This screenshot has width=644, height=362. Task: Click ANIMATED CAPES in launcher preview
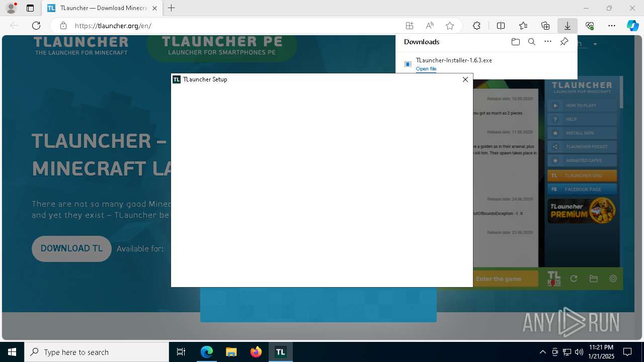coord(582,160)
